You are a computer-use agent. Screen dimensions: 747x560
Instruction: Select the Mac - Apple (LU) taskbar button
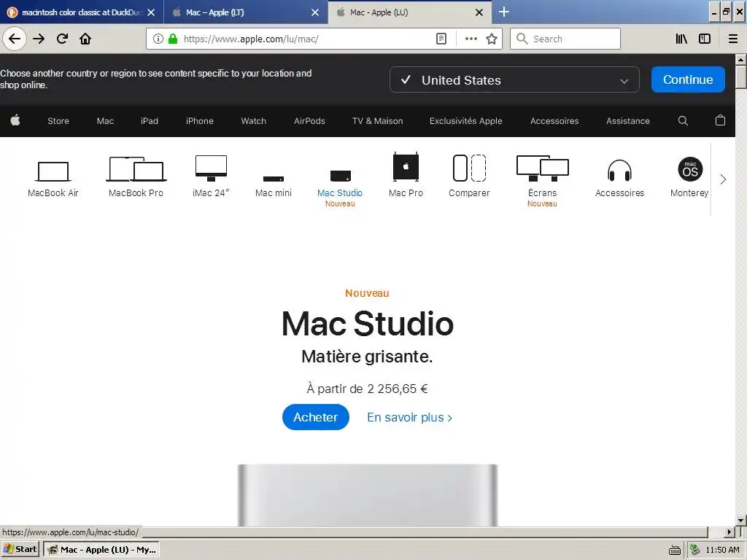[101, 550]
